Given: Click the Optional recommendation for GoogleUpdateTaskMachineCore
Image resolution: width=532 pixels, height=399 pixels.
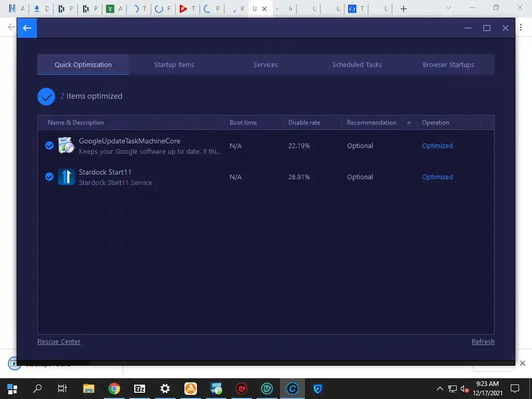Looking at the screenshot, I should 360,145.
